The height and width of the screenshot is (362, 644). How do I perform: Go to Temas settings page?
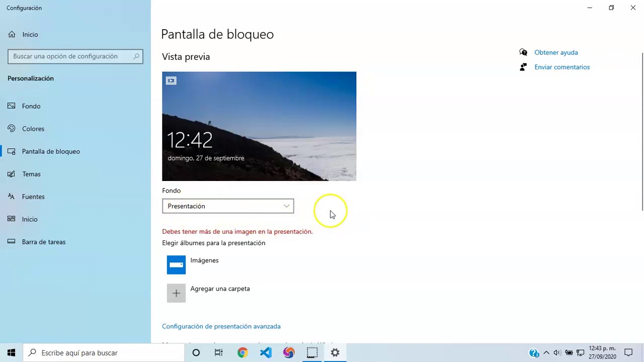click(x=31, y=174)
